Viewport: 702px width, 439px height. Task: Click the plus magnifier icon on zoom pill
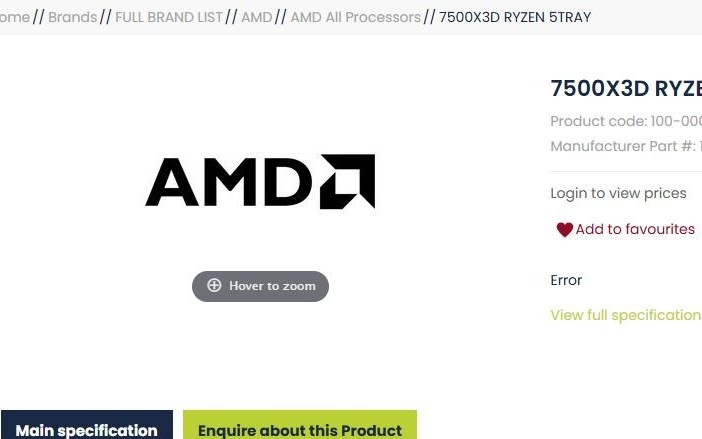point(214,286)
